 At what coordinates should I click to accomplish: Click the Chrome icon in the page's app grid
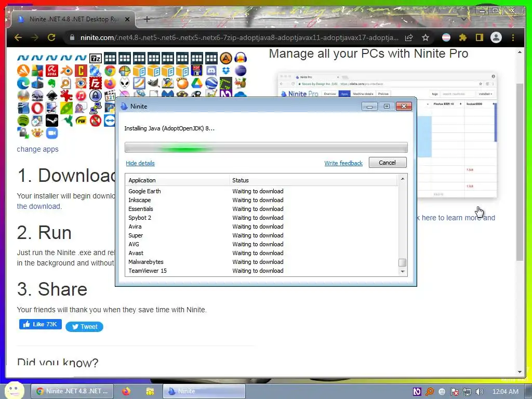pos(110,71)
